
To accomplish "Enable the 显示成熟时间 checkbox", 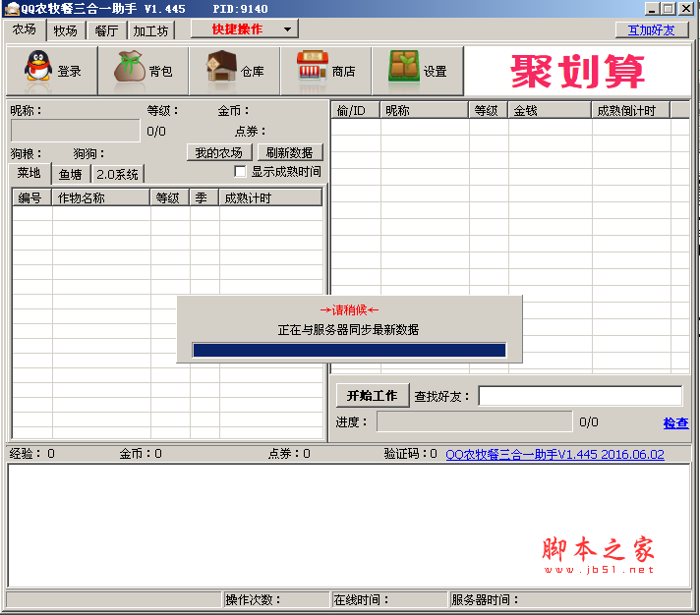I will coord(241,172).
